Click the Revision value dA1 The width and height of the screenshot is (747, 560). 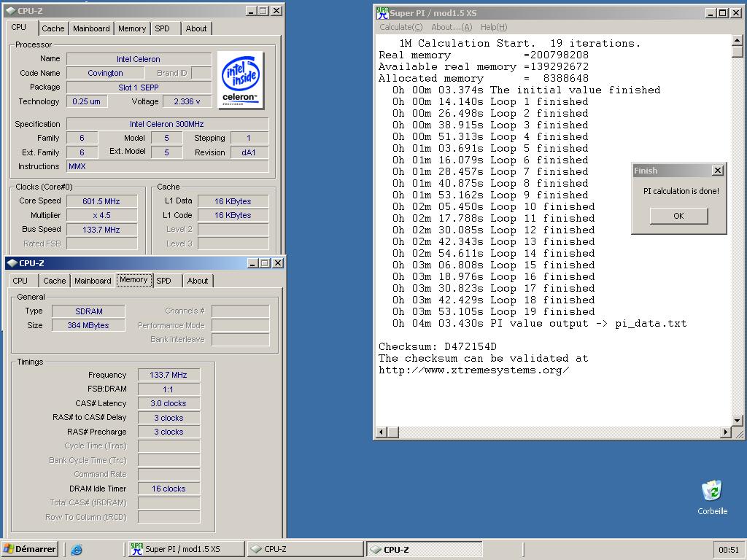(249, 152)
